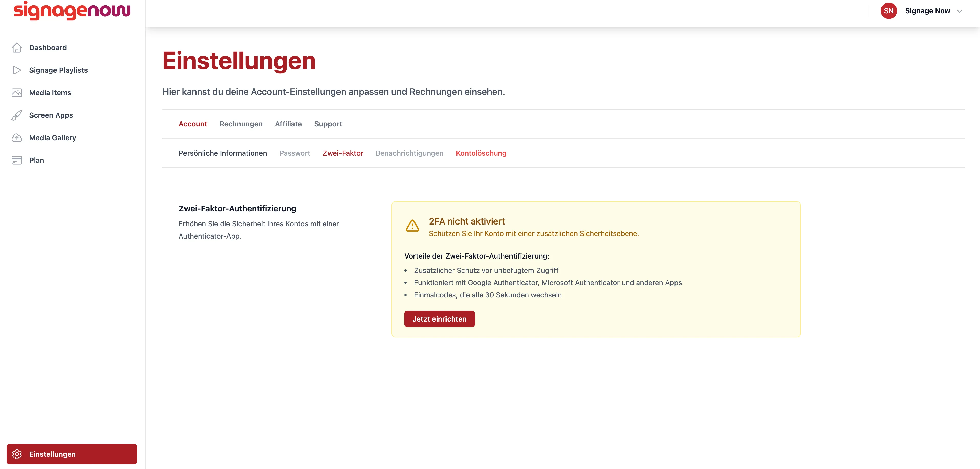Select Persönliche Informationen sub-tab
This screenshot has height=469, width=980.
coord(223,153)
